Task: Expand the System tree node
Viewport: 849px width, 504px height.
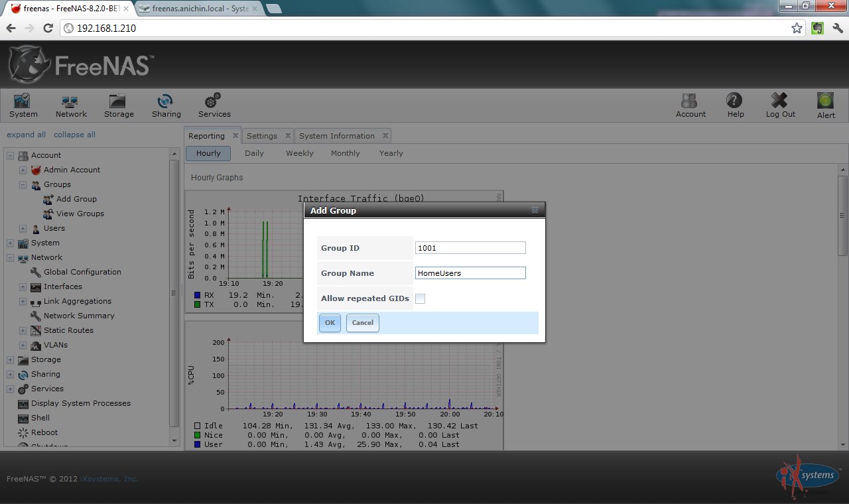Action: pyautogui.click(x=10, y=243)
